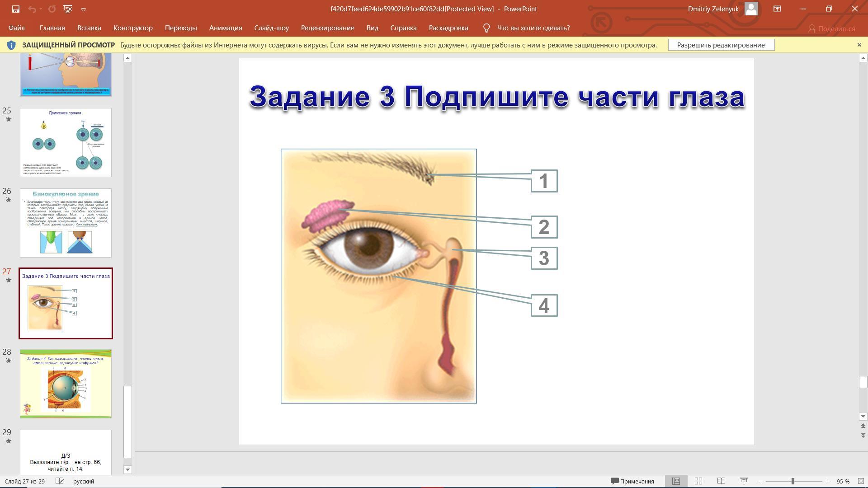This screenshot has width=868, height=488.
Task: Start slideshow from beginning via toolbar icon
Action: pyautogui.click(x=68, y=9)
